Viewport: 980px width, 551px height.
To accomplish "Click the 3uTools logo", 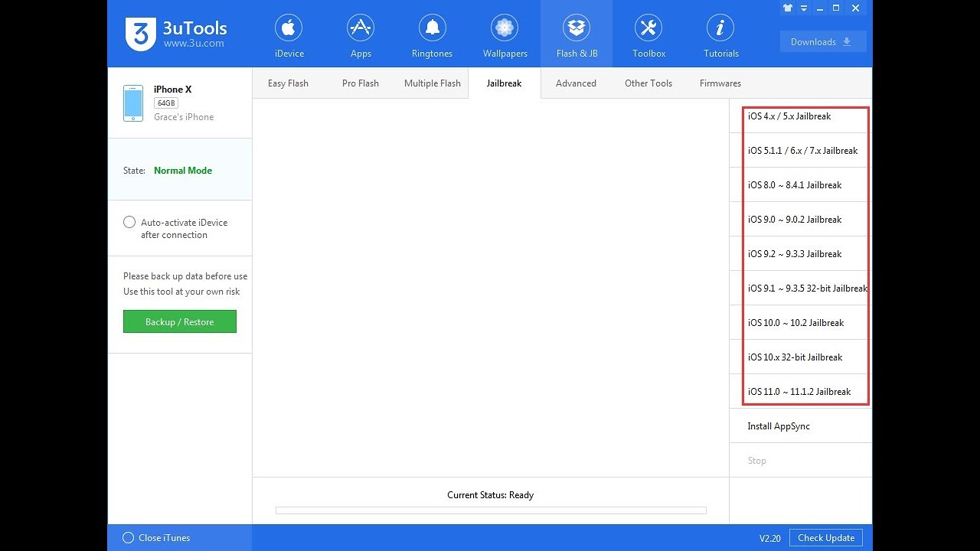I will point(141,34).
